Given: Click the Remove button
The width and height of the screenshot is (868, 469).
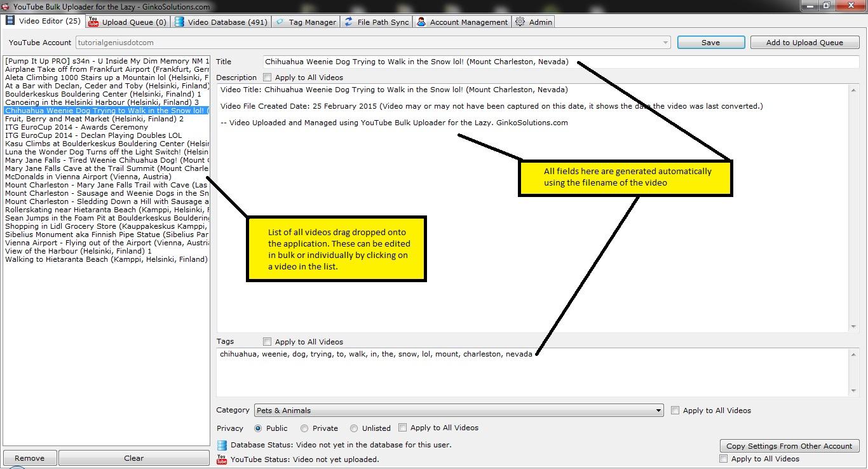Looking at the screenshot, I should [30, 458].
